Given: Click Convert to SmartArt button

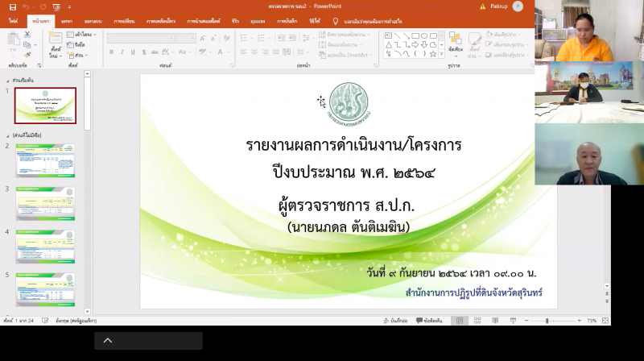Looking at the screenshot, I should [x=345, y=55].
